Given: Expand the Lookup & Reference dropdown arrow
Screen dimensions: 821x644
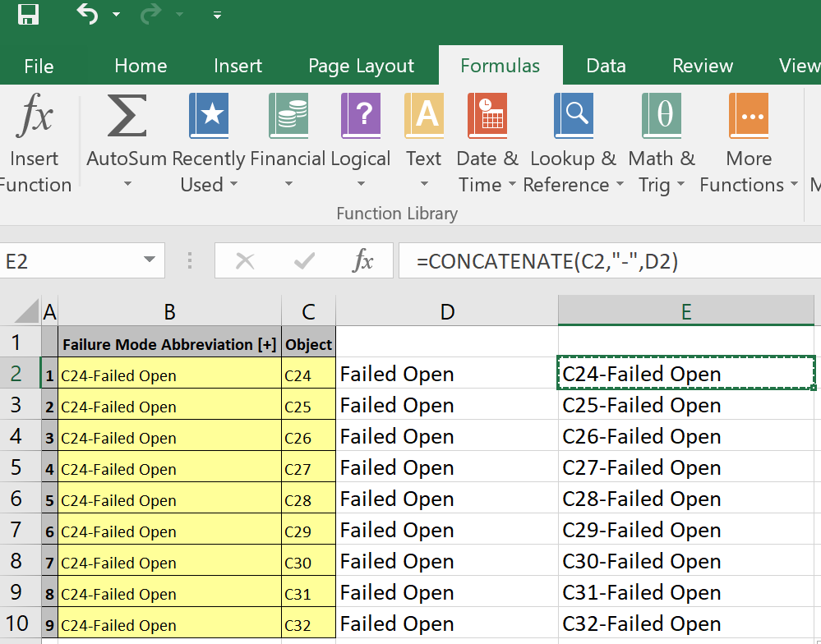Looking at the screenshot, I should point(620,184).
